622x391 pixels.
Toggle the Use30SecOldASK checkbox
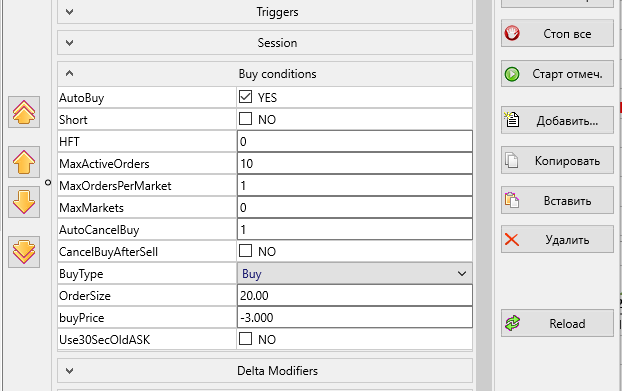[x=246, y=339]
